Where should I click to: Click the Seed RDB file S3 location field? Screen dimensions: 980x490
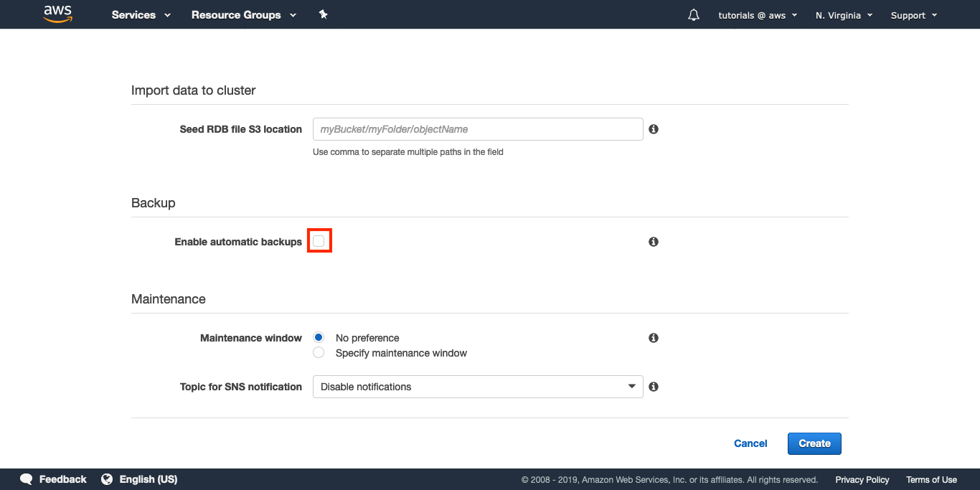(x=478, y=129)
